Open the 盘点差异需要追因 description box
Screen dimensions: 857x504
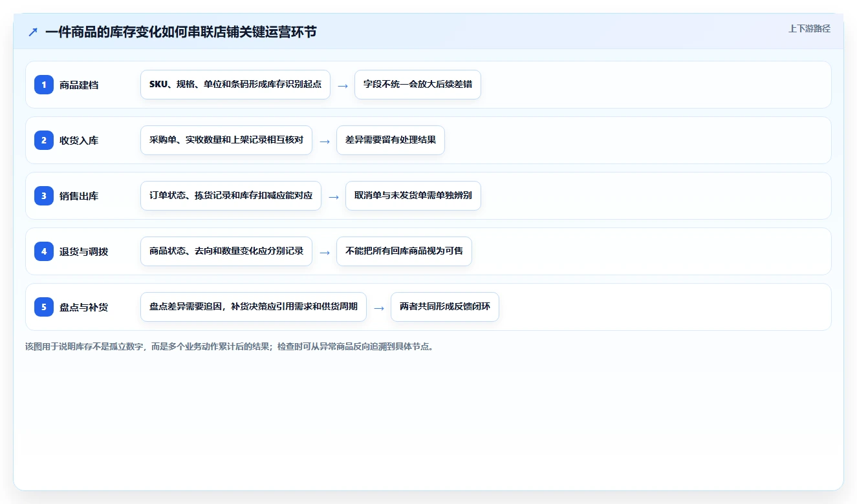pos(254,307)
